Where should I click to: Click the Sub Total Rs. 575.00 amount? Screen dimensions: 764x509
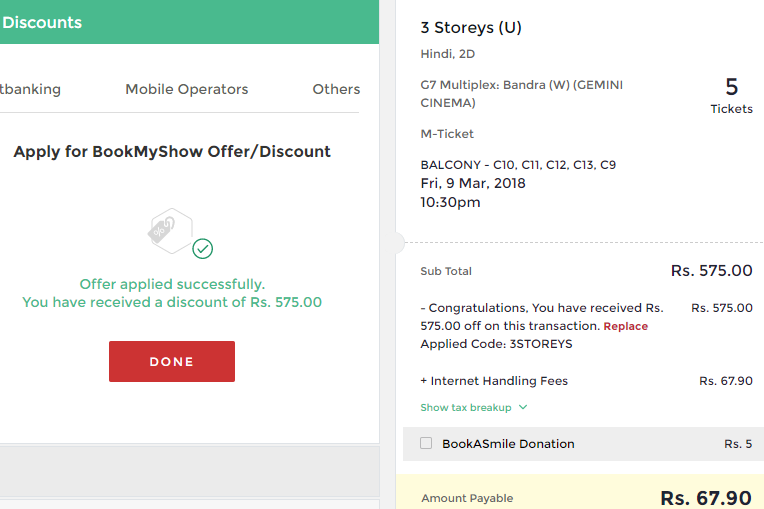711,270
